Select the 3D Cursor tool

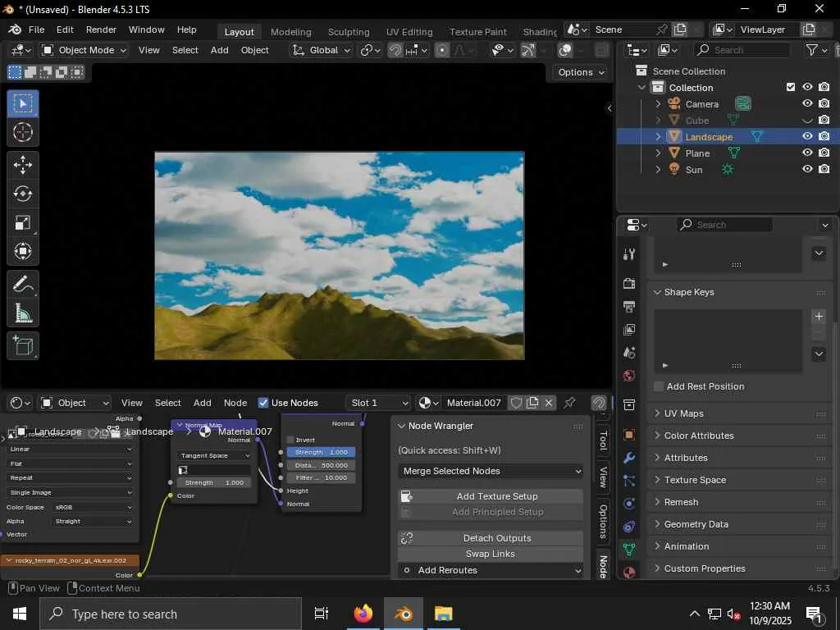pyautogui.click(x=23, y=132)
